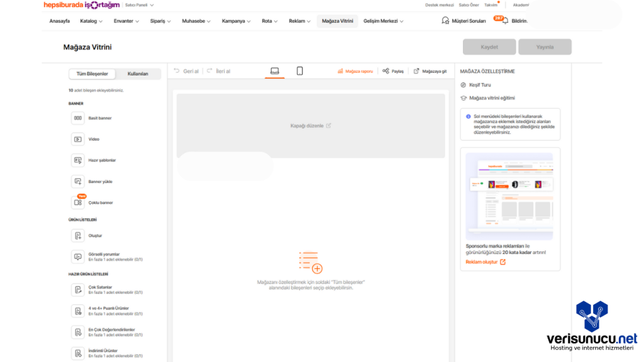Expand the Katalog menu
Image resolution: width=644 pixels, height=362 pixels.
[x=91, y=21]
